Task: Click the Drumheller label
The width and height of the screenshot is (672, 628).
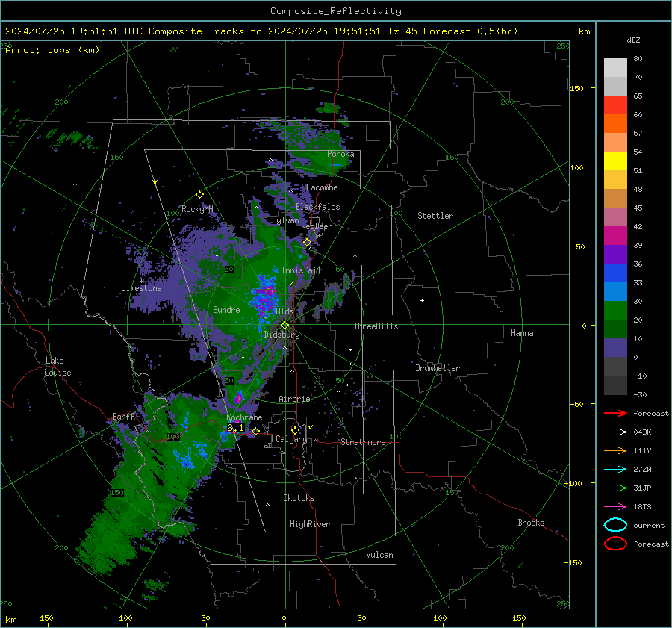Action: point(438,368)
